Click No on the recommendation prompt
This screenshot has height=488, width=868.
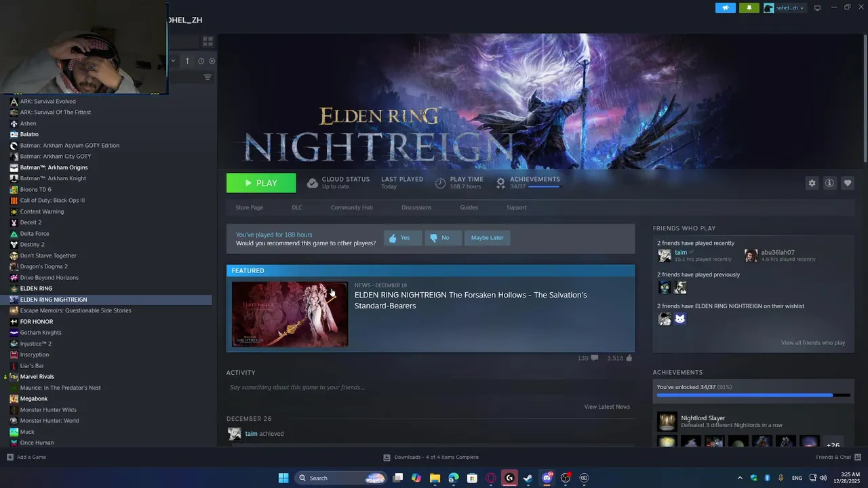[443, 238]
